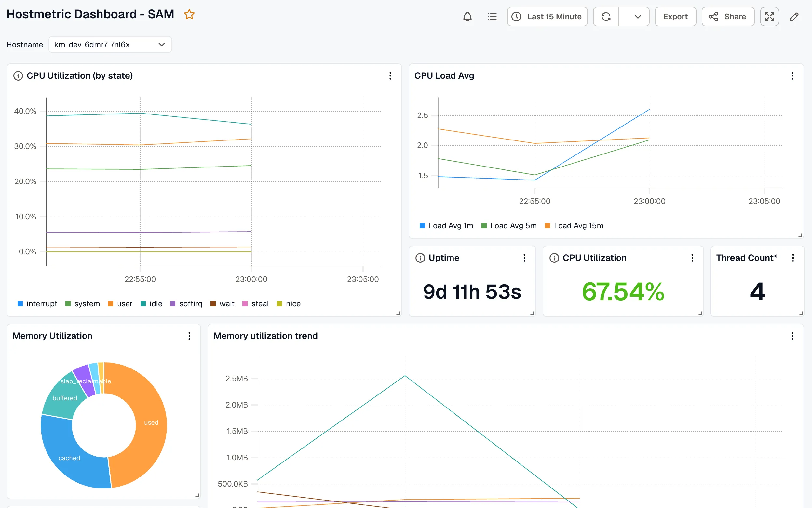
Task: Click the refresh icon button
Action: 606,17
